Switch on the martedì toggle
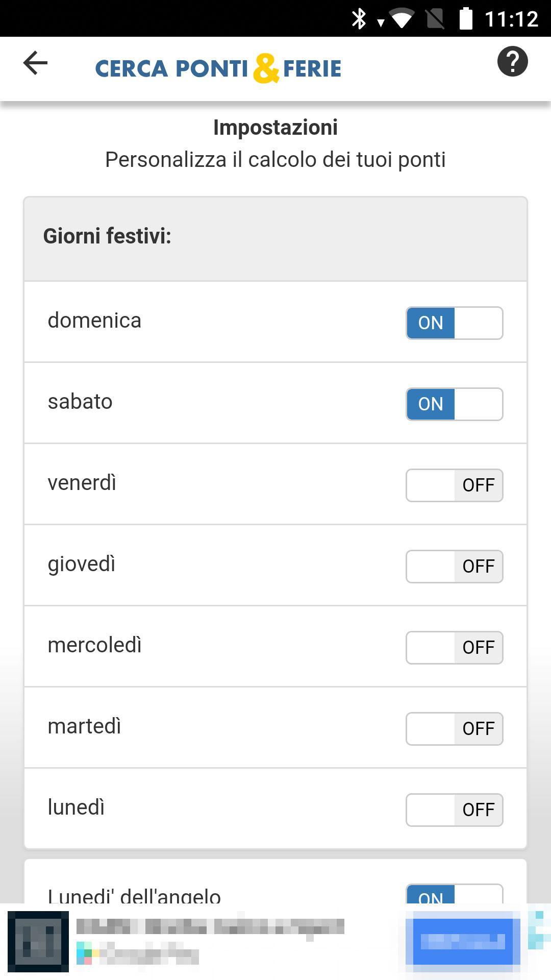 click(x=454, y=729)
